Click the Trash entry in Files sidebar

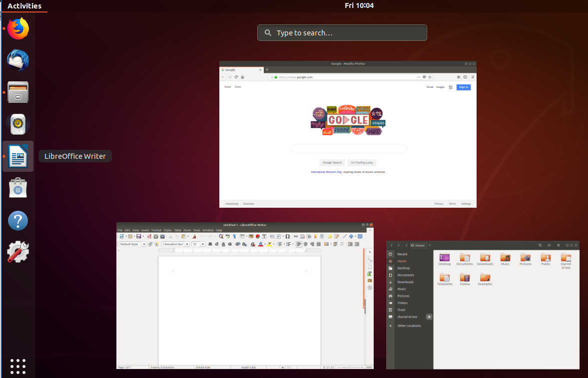tap(401, 310)
